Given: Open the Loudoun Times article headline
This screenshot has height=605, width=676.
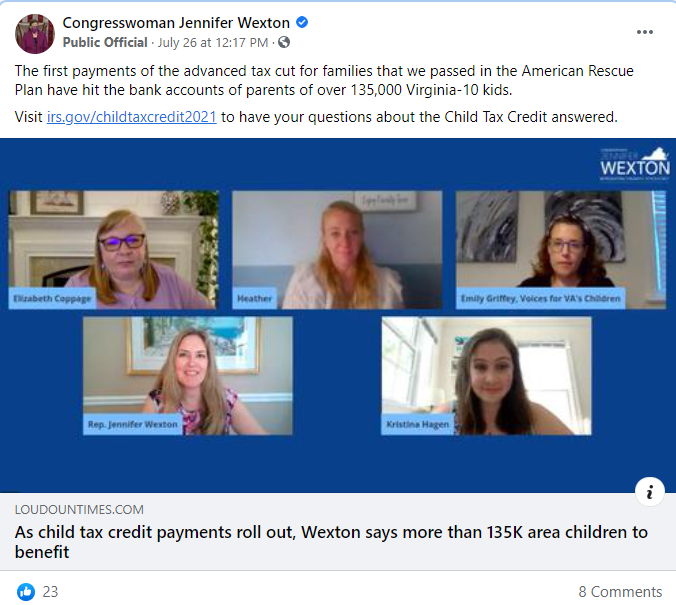Looking at the screenshot, I should click(x=331, y=542).
